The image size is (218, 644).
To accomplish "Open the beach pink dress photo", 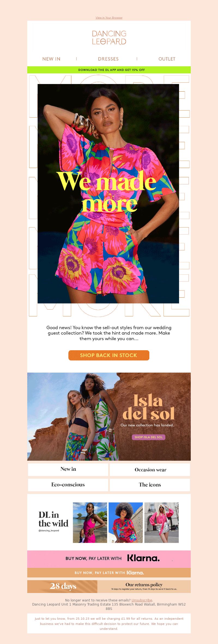I will pyautogui.click(x=90, y=523).
